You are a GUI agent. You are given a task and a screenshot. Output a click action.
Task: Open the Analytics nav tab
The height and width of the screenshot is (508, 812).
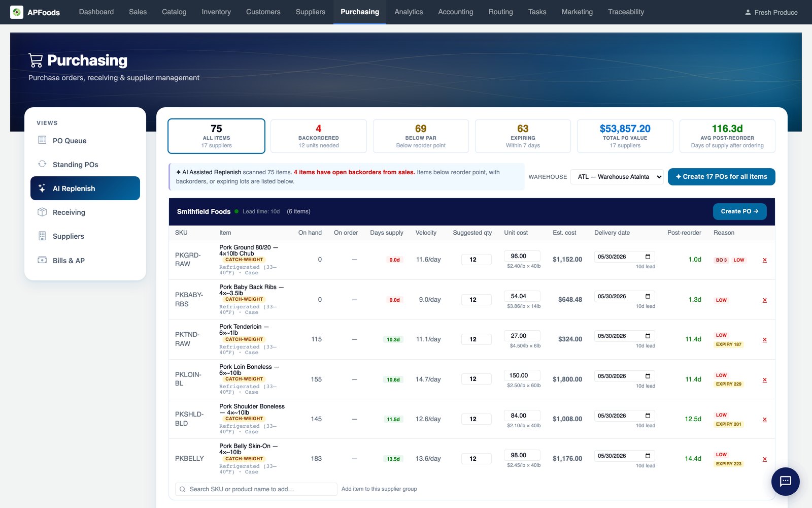point(409,12)
